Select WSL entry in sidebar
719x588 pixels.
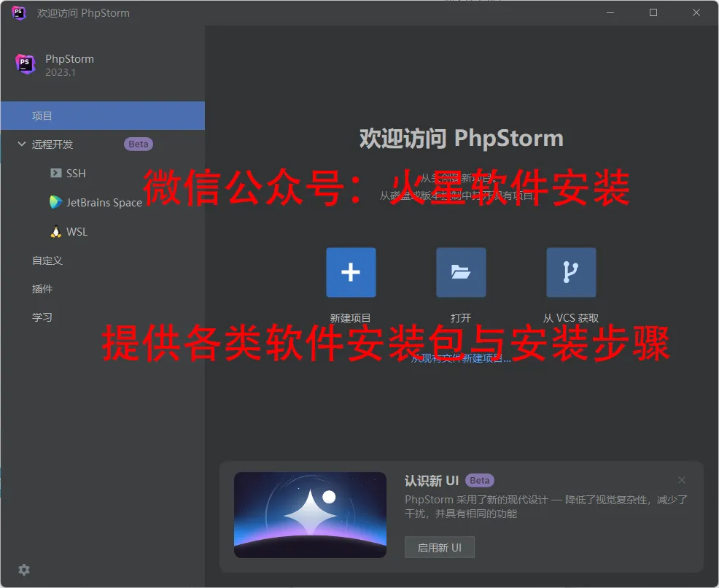(x=77, y=231)
